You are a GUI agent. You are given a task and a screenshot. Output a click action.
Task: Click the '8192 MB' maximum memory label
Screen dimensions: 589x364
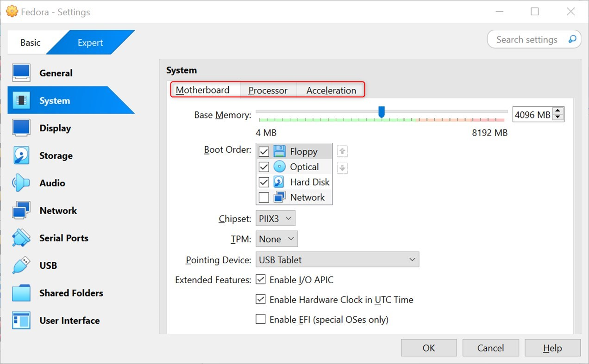click(x=490, y=133)
